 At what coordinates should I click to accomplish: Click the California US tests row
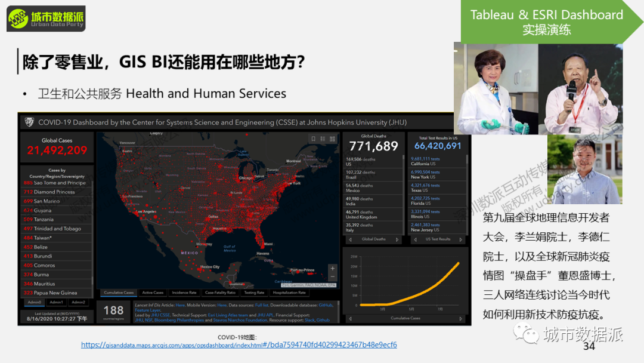pos(437,161)
